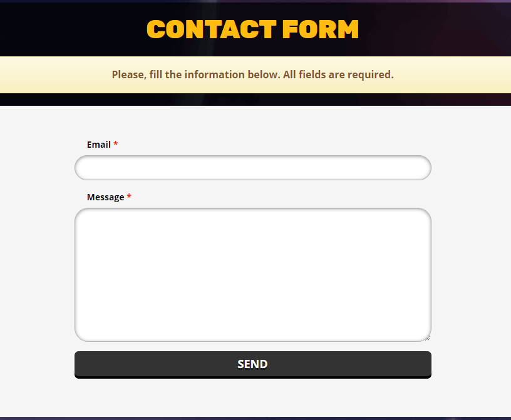Viewport: 511px width, 420px height.
Task: Click the Email input field
Action: 252,168
